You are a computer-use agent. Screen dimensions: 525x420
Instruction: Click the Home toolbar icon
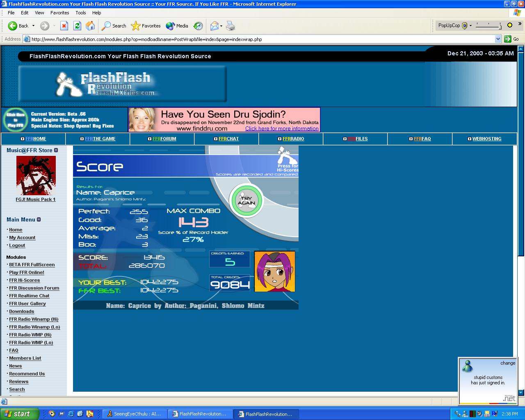point(90,26)
